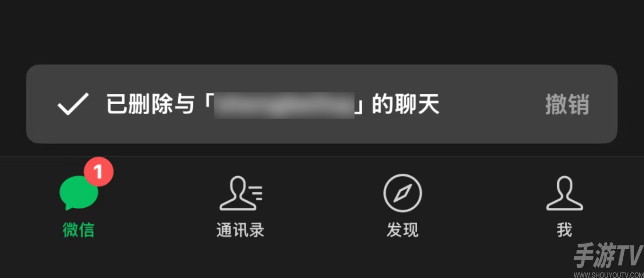The height and width of the screenshot is (278, 644).
Task: Click the empty dark area above the toast
Action: (x=322, y=31)
